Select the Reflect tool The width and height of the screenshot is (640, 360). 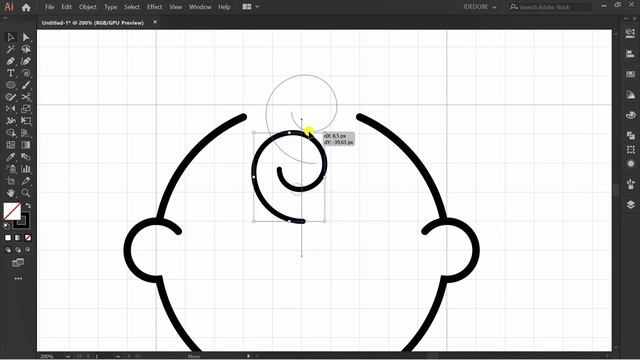(x=11, y=109)
